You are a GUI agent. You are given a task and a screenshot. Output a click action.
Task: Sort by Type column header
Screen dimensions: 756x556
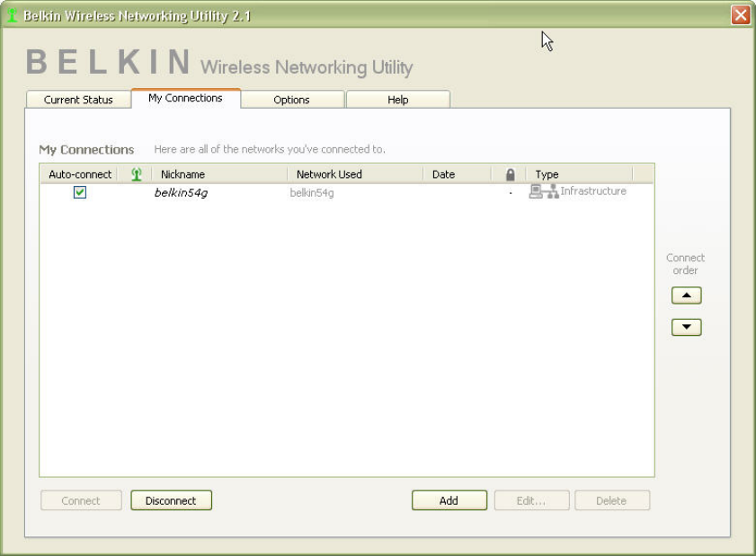click(x=579, y=174)
